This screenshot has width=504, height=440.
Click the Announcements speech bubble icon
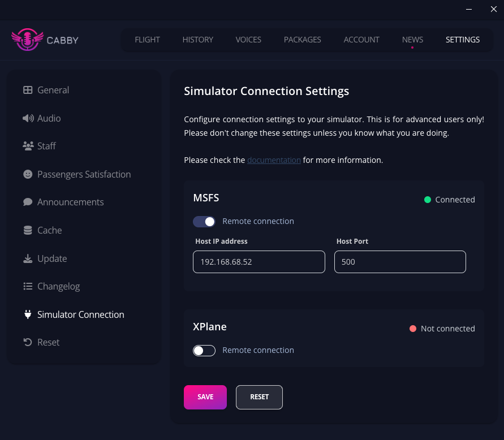[x=28, y=202]
